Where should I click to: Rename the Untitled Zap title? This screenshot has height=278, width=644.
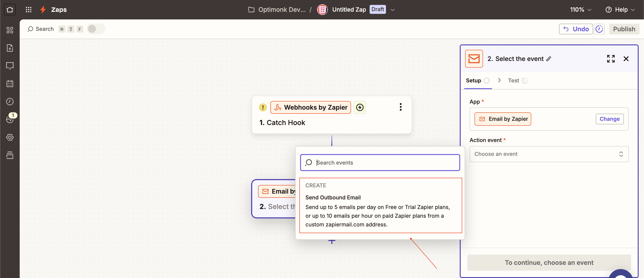pyautogui.click(x=349, y=9)
